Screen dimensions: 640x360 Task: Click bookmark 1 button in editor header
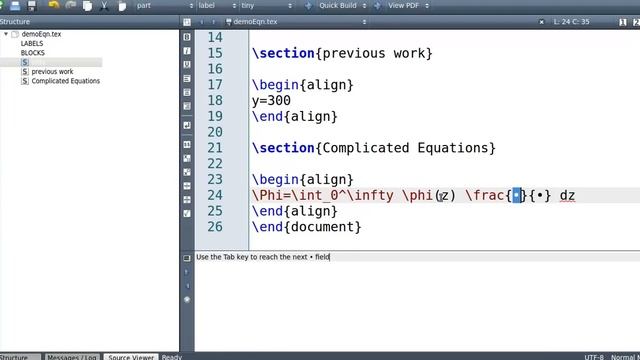623,22
